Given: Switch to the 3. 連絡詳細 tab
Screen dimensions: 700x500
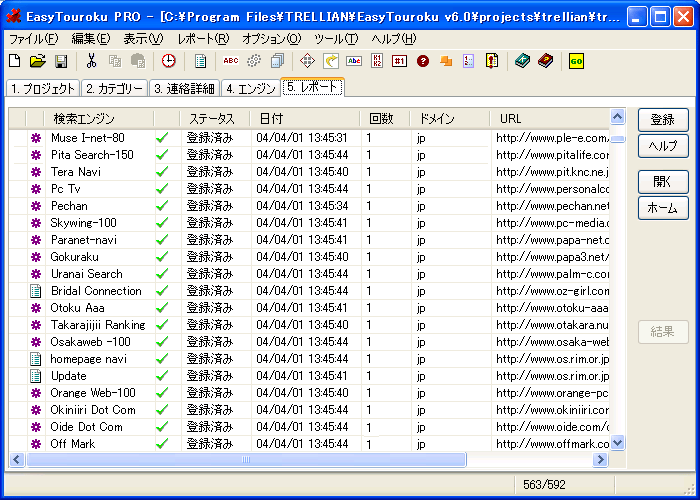Looking at the screenshot, I should (184, 88).
